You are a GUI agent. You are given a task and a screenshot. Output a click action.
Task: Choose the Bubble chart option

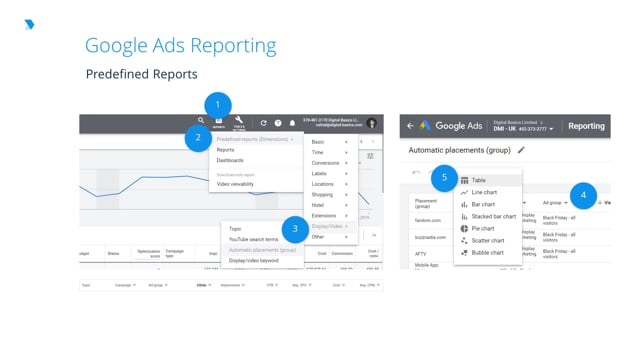488,253
